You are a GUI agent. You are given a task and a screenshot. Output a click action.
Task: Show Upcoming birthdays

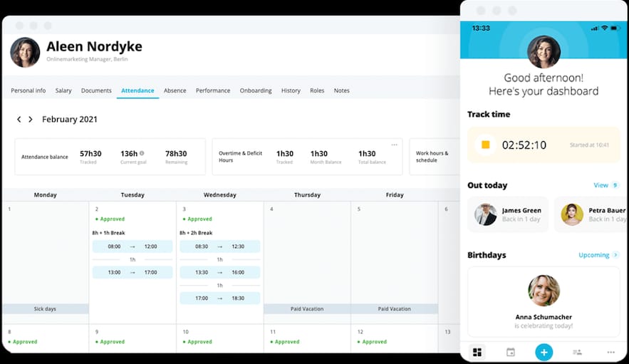[x=593, y=255]
